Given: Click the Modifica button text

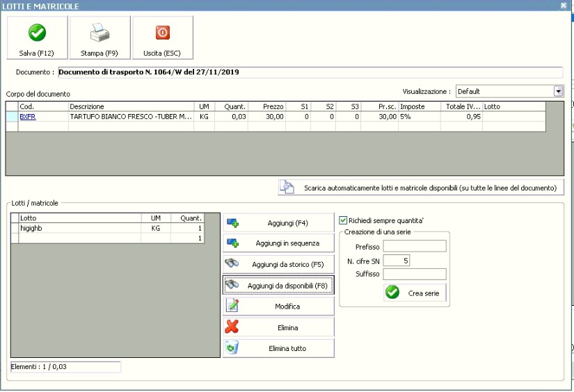Looking at the screenshot, I should click(x=287, y=307).
